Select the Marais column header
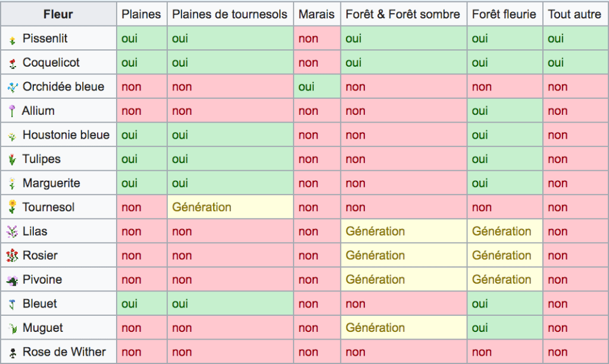609x364 pixels. [316, 14]
